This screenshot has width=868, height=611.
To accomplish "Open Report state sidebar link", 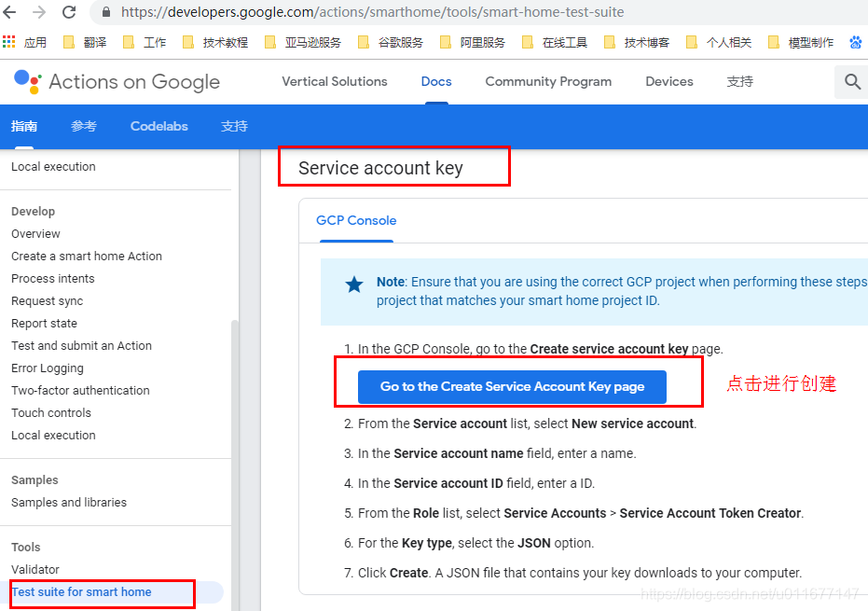I will pos(45,324).
